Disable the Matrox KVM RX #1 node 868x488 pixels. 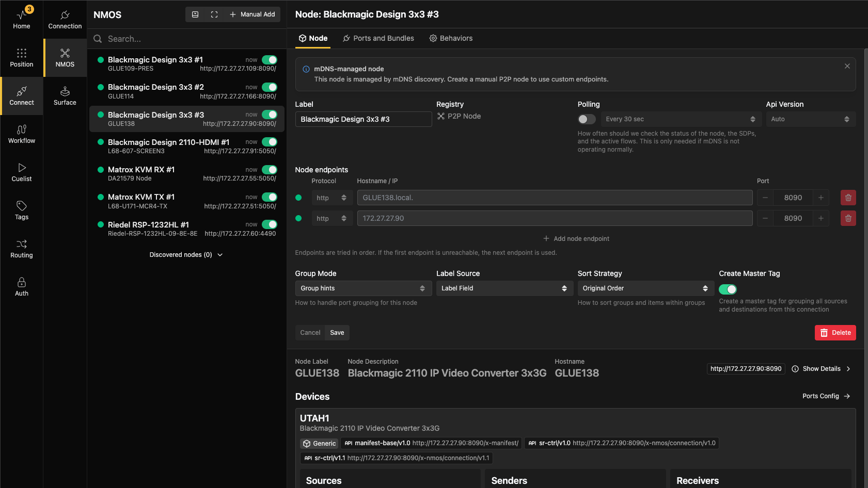270,170
